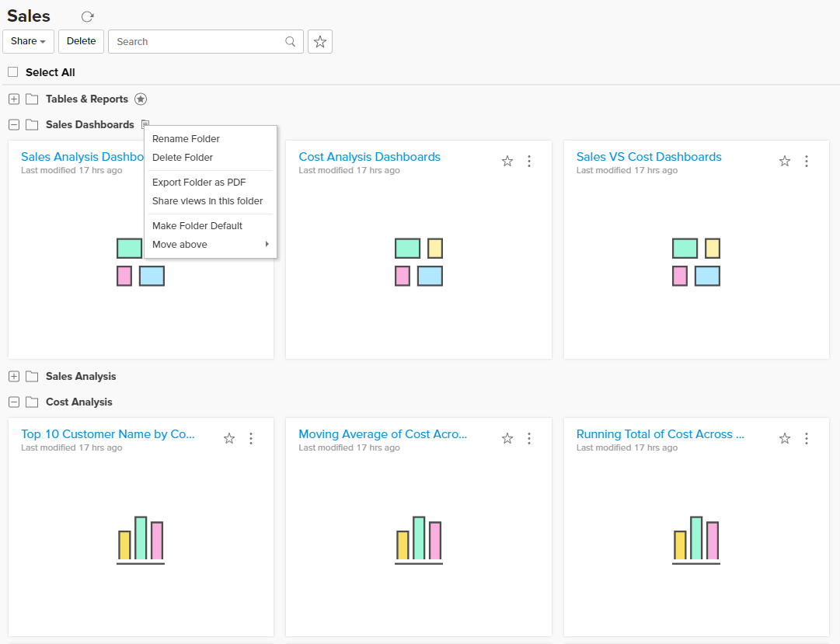Select Rename Folder from the context menu
This screenshot has height=644, width=840.
[186, 138]
